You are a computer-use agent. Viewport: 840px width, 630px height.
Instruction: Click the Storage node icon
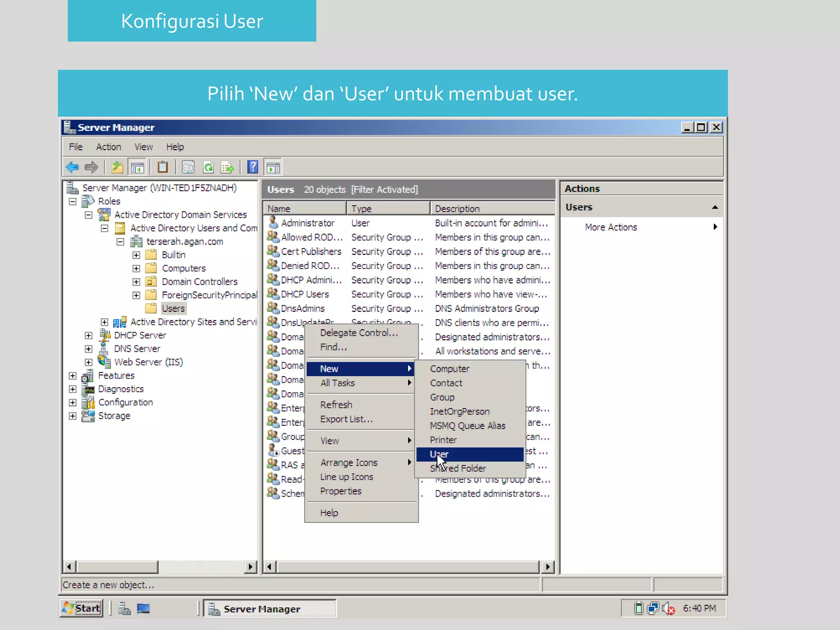click(88, 415)
